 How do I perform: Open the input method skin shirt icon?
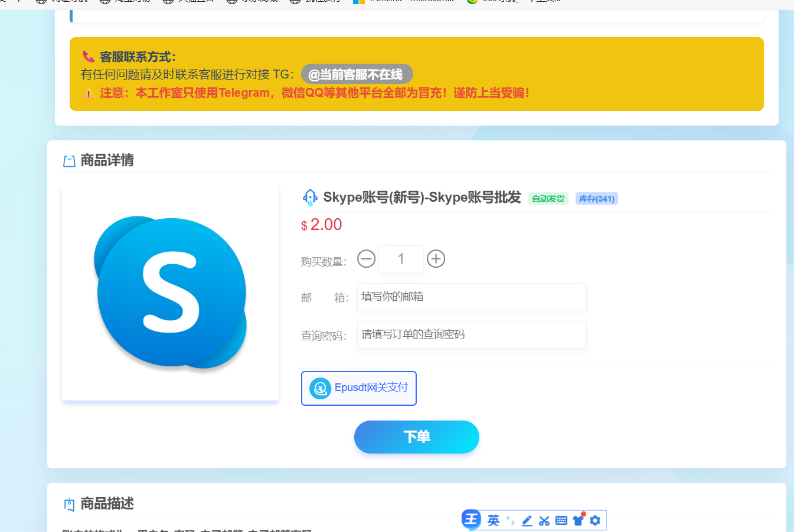(579, 520)
